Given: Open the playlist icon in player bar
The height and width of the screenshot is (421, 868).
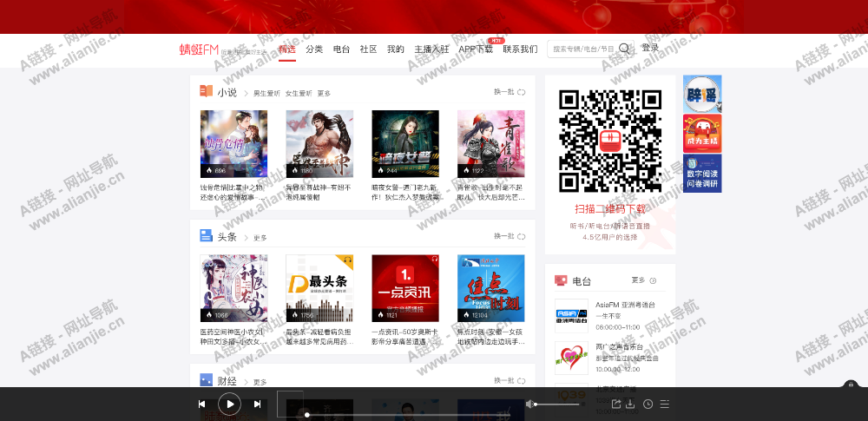Looking at the screenshot, I should pos(665,404).
